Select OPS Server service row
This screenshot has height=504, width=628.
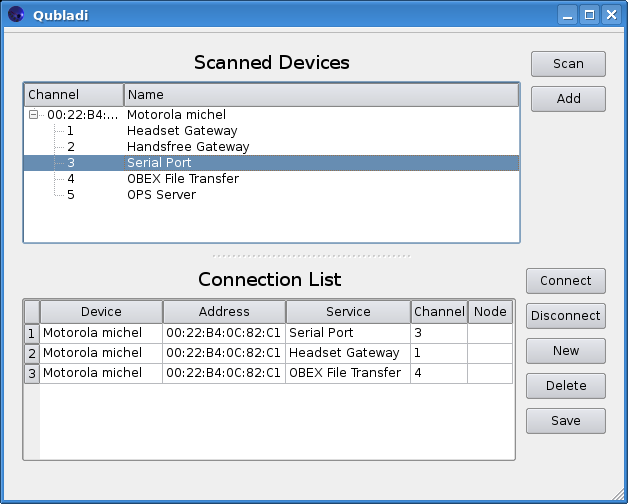[x=271, y=195]
